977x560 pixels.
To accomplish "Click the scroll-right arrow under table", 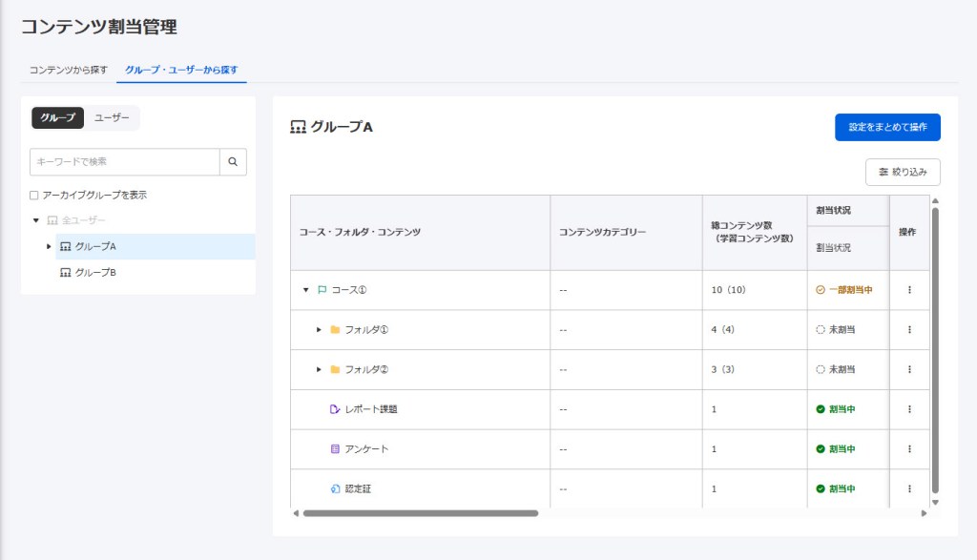I will [x=924, y=513].
